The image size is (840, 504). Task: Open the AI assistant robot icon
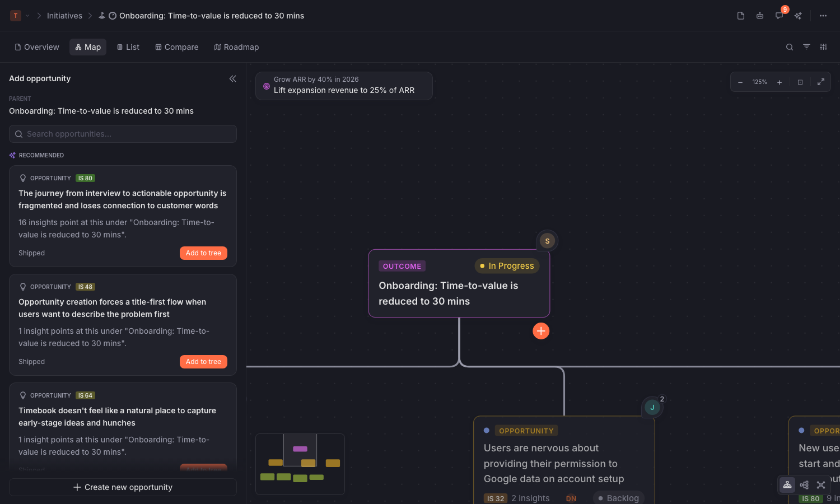click(x=760, y=16)
